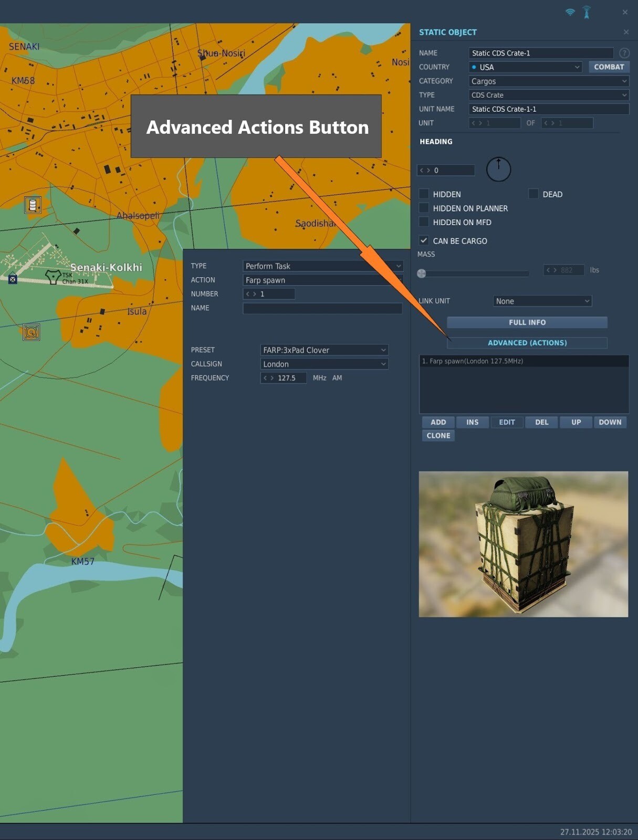Select the radar-style static object icon on map
Image resolution: width=638 pixels, height=840 pixels.
(32, 332)
